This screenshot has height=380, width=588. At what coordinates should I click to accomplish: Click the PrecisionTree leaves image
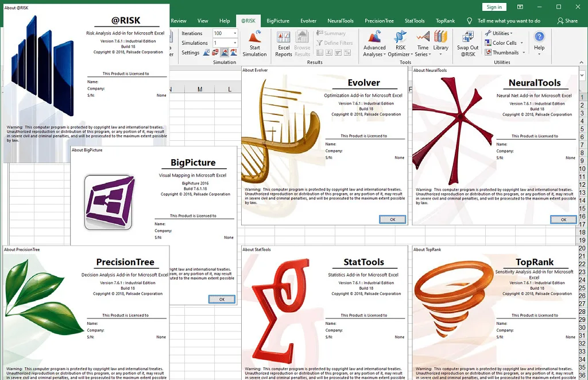43,298
